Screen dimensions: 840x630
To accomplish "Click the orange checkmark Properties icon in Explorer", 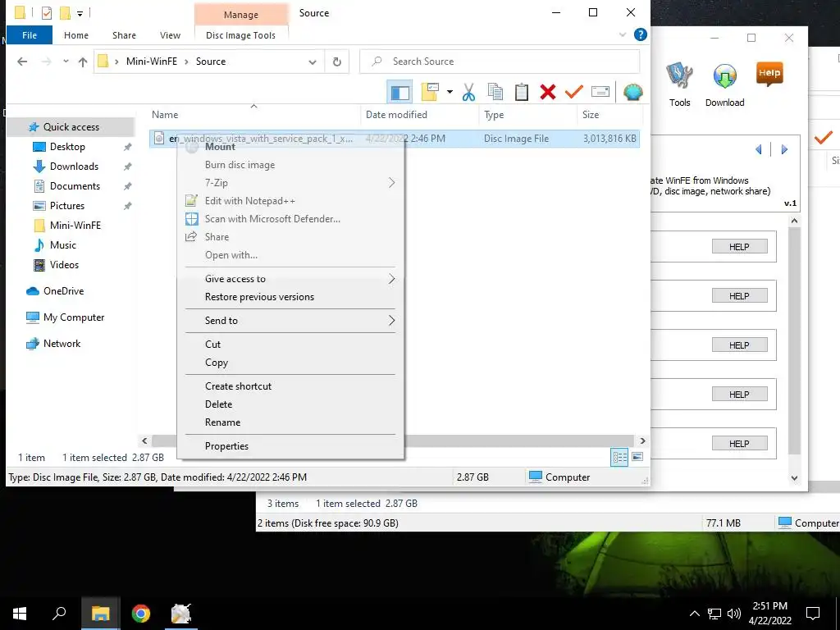I will coord(573,92).
